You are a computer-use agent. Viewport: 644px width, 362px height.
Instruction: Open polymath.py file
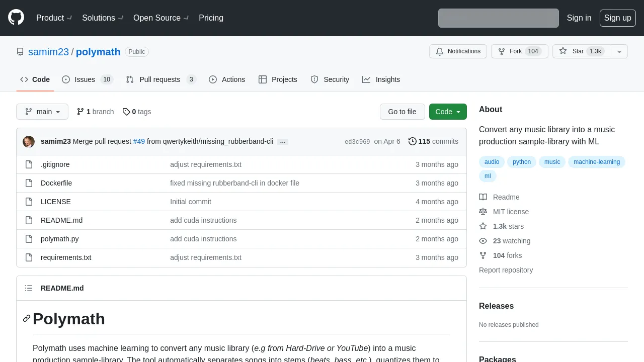(60, 239)
